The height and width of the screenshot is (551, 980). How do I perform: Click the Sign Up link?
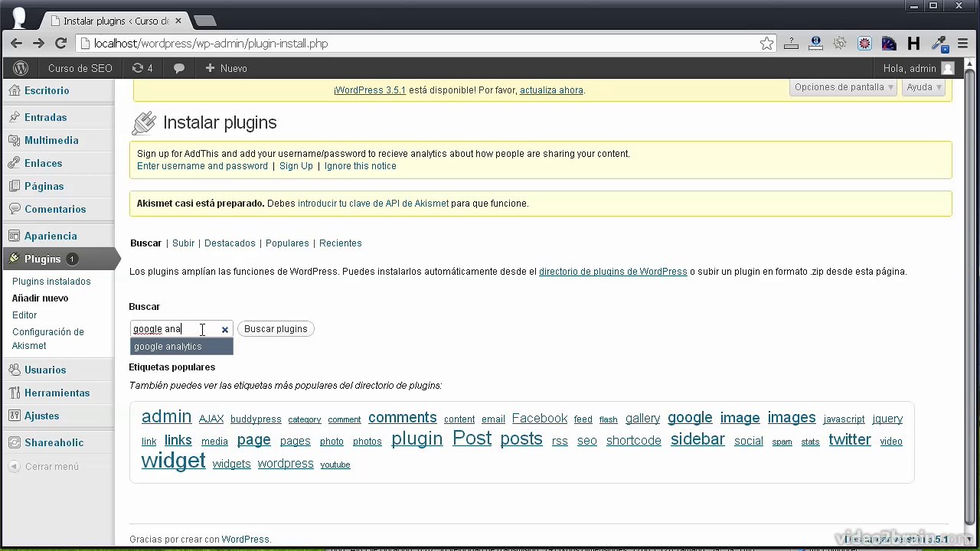[x=296, y=166]
